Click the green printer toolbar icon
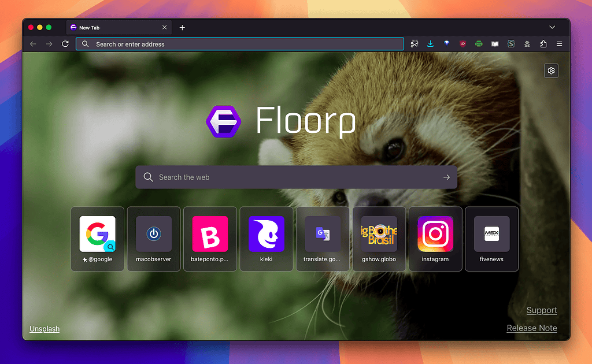The image size is (592, 364). coord(479,44)
